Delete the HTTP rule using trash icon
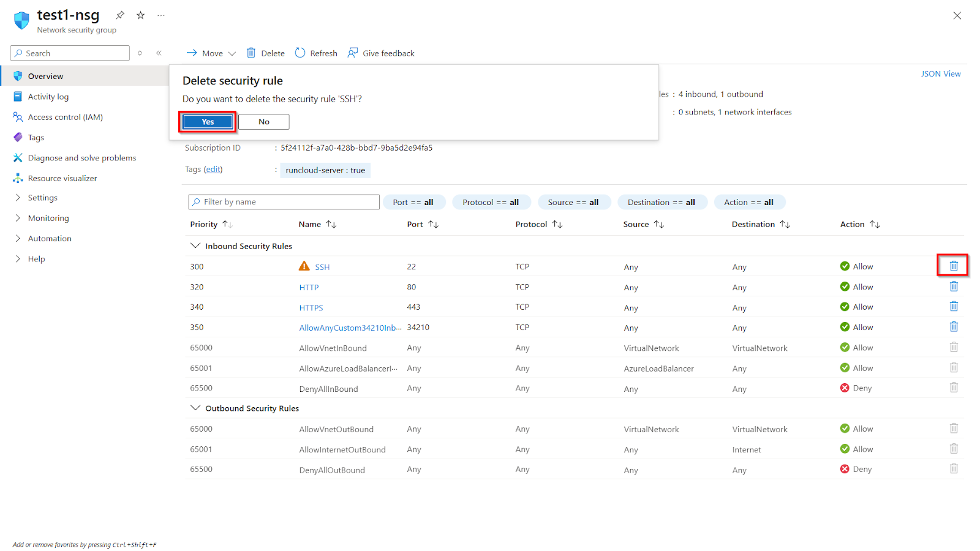This screenshot has width=980, height=551. point(953,287)
